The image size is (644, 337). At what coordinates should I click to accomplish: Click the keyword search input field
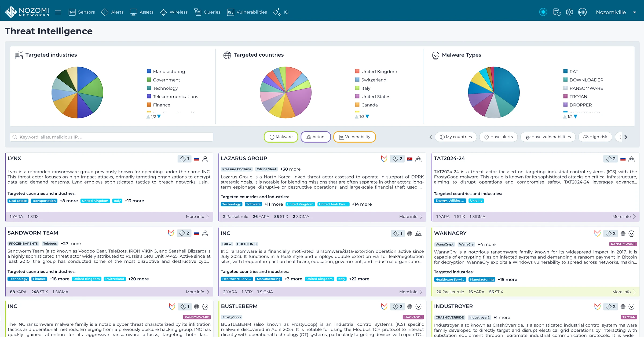pos(112,137)
